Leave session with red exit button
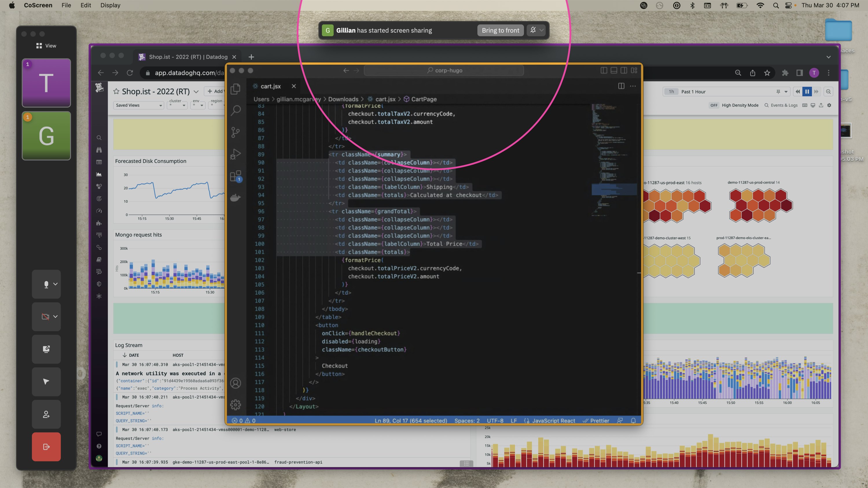The image size is (868, 488). pos(46,447)
